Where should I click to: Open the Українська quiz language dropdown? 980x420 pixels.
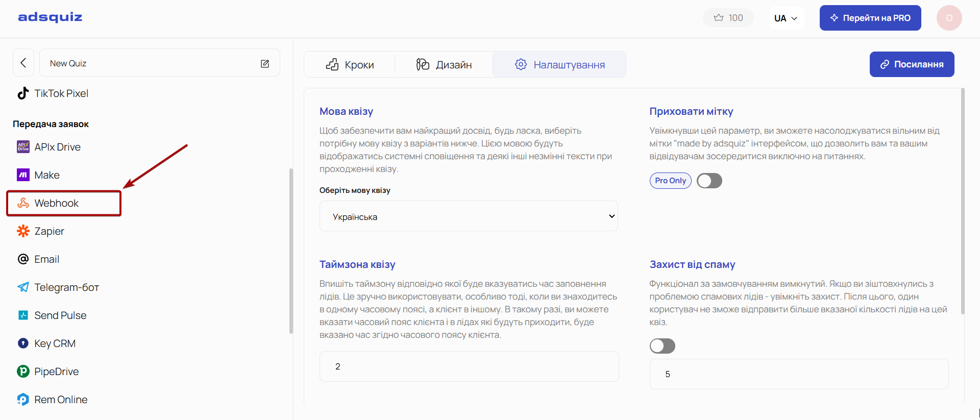pos(469,216)
